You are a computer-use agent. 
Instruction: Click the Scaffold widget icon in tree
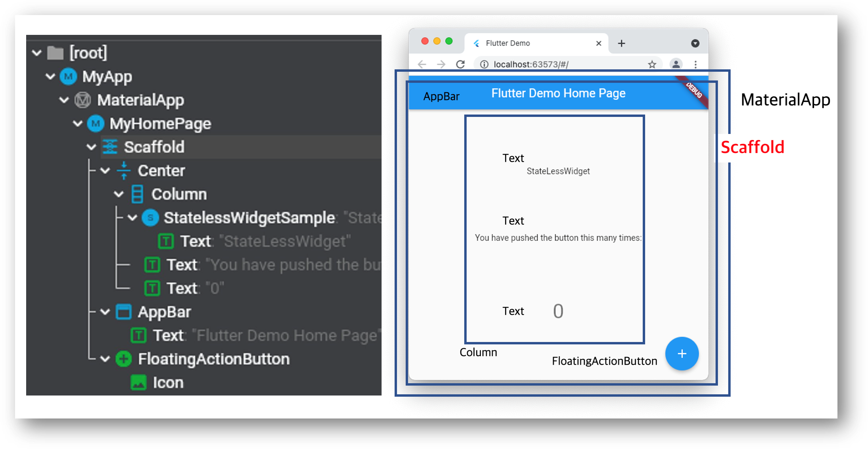110,147
